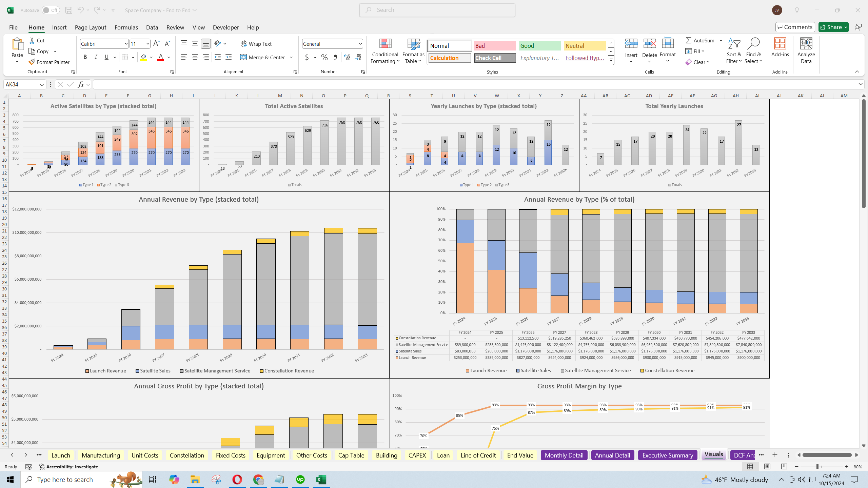Image resolution: width=868 pixels, height=488 pixels.
Task: Click the Orientation text-angle icon
Action: pyautogui.click(x=218, y=43)
